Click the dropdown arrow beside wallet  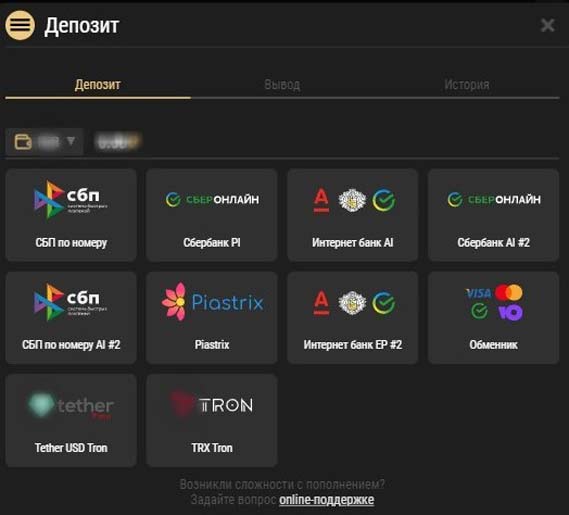(71, 140)
